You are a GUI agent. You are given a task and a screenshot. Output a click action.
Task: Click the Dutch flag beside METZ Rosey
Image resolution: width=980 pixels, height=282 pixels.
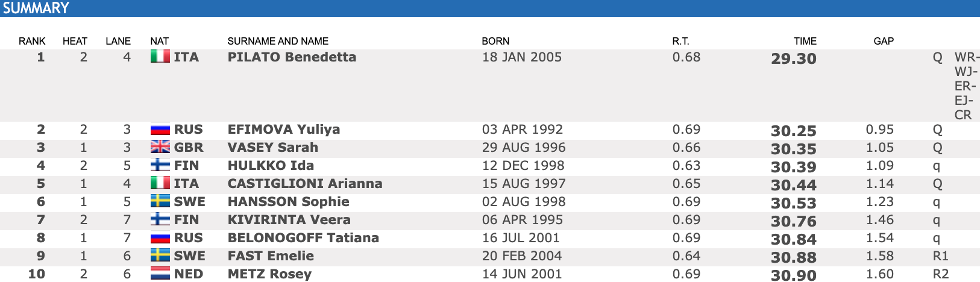(x=160, y=274)
